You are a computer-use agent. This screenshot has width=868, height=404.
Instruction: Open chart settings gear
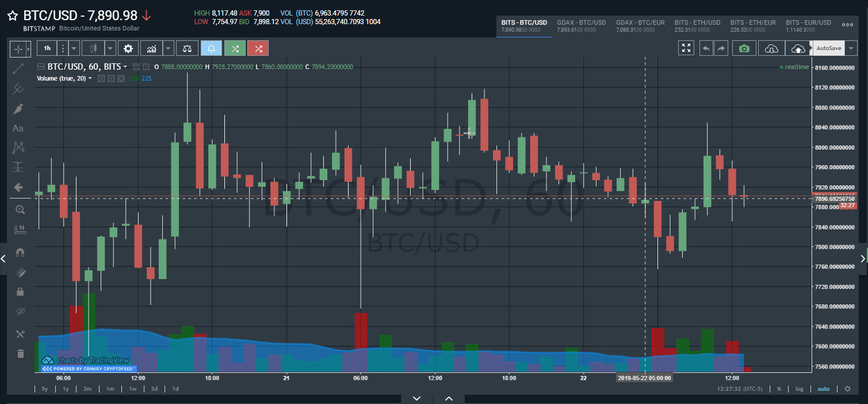[128, 48]
